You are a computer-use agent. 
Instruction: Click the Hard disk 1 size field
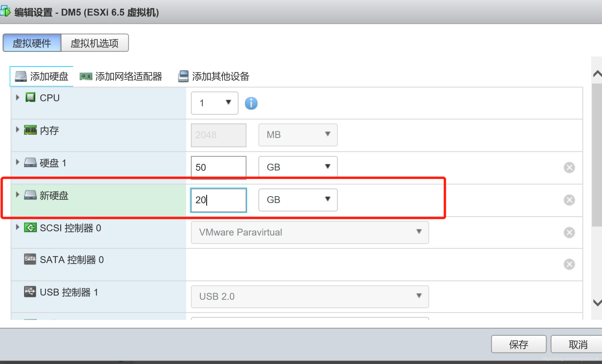218,167
